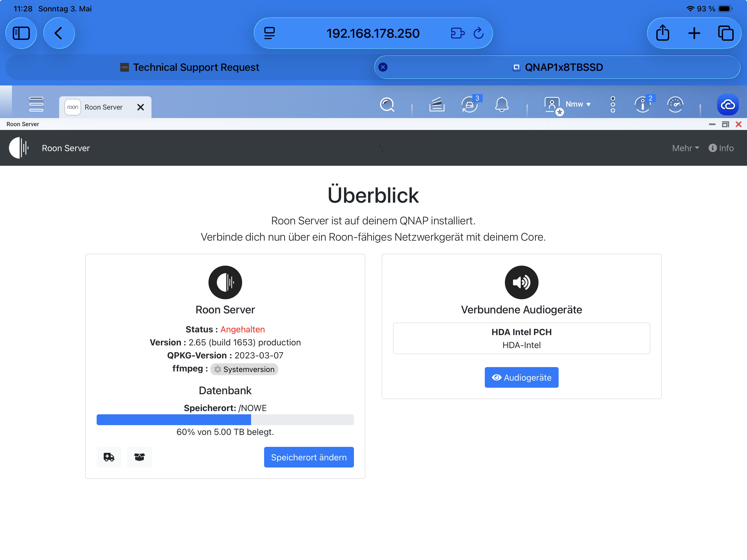Open the three-dot more options menu
This screenshot has width=747, height=560.
pyautogui.click(x=613, y=105)
